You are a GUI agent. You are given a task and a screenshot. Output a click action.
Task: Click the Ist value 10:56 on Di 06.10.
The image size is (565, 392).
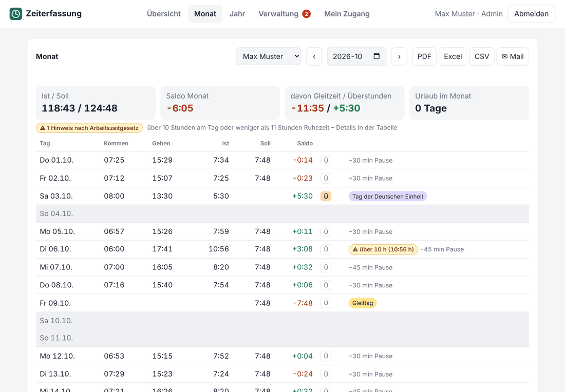(x=219, y=249)
